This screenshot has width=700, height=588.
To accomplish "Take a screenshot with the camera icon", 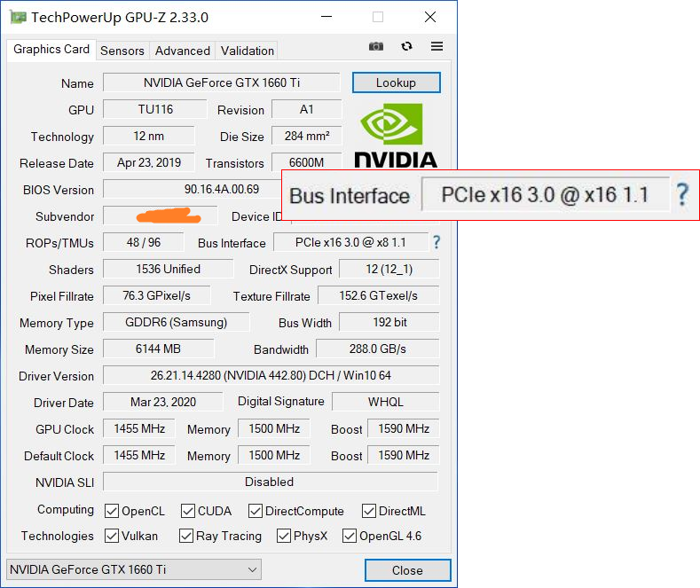I will coord(376,46).
